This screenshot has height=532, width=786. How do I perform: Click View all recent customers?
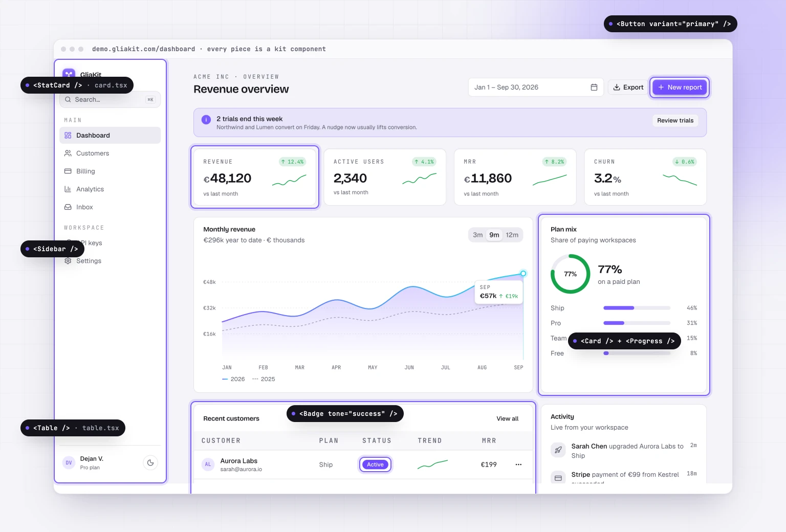[507, 419]
